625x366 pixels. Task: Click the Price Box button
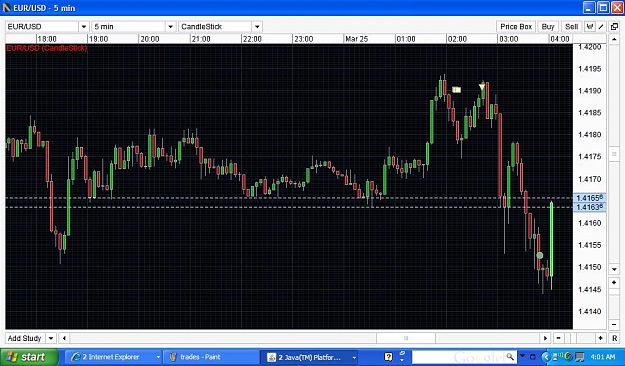pos(516,27)
